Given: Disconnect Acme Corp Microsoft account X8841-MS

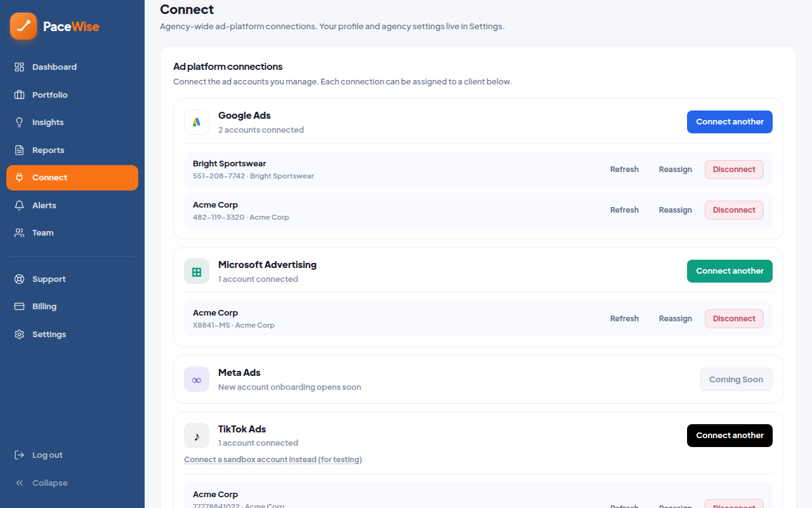Looking at the screenshot, I should (x=734, y=319).
